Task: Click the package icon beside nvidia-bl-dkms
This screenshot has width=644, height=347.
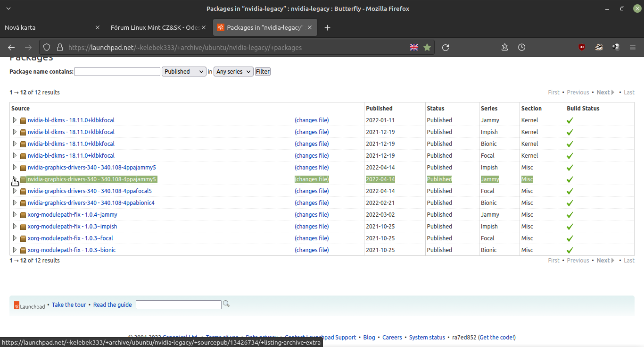Action: [x=23, y=120]
